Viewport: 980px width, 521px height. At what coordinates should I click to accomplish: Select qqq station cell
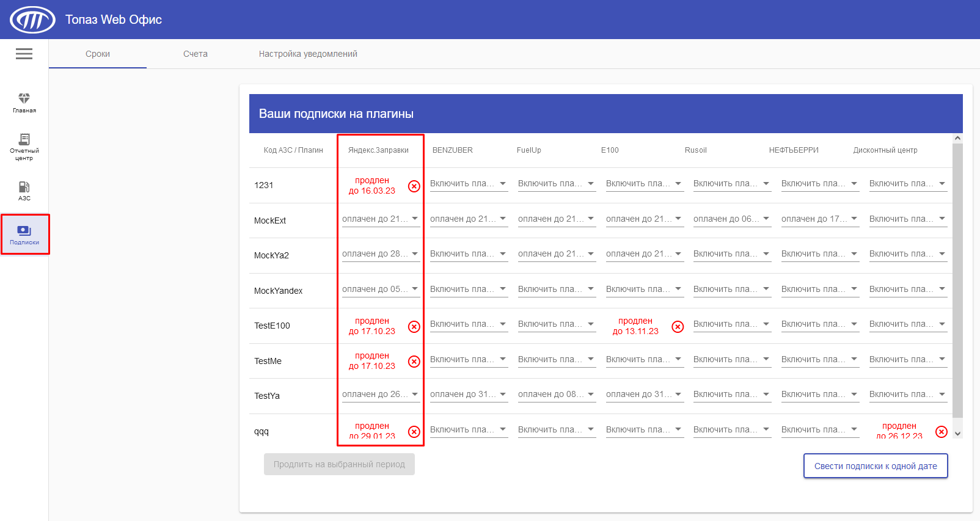pyautogui.click(x=261, y=431)
